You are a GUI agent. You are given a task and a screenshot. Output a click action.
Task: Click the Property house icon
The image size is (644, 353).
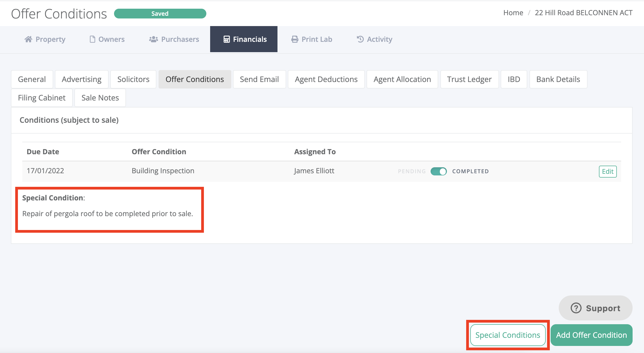coord(28,39)
